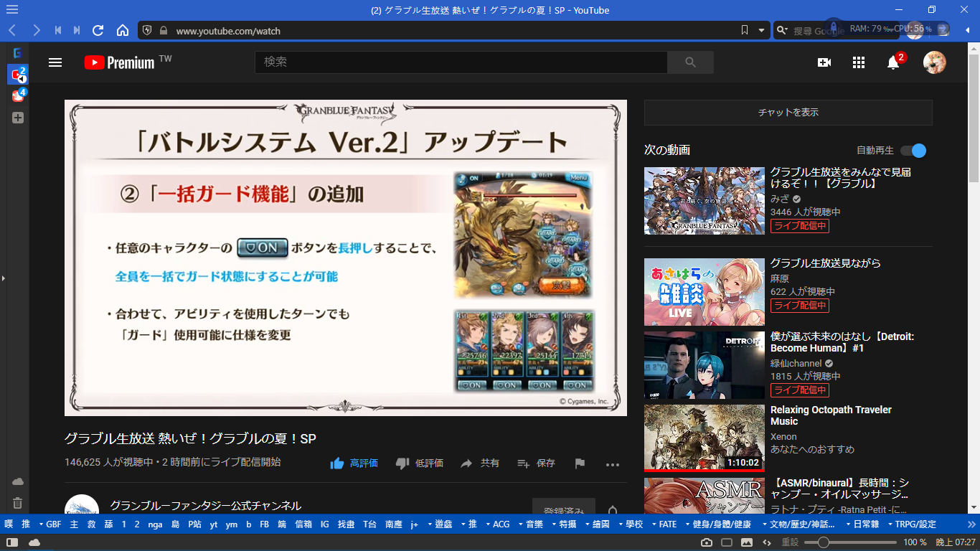Capture page with camera icon
The height and width of the screenshot is (551, 980).
point(707,542)
